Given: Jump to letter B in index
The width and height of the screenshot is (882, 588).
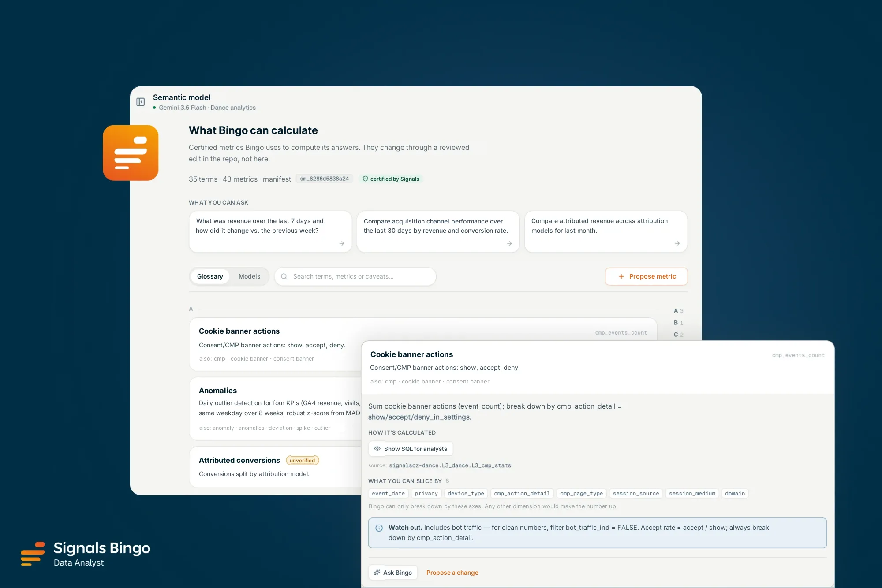Looking at the screenshot, I should tap(678, 323).
